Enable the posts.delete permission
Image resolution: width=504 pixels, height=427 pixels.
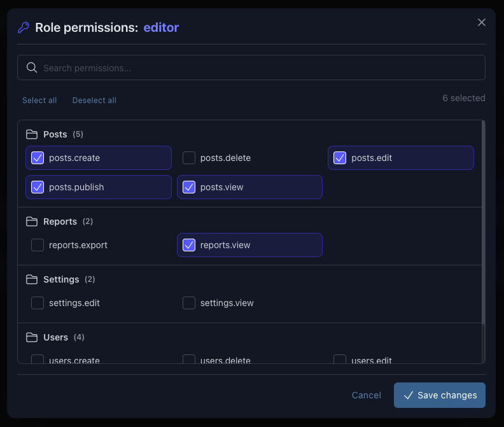pos(189,158)
